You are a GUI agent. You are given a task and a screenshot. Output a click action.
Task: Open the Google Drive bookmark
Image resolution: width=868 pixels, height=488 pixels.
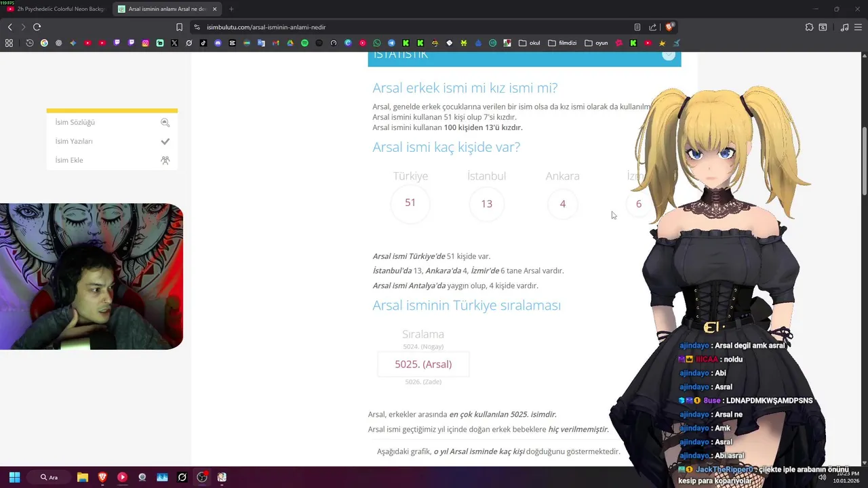290,43
